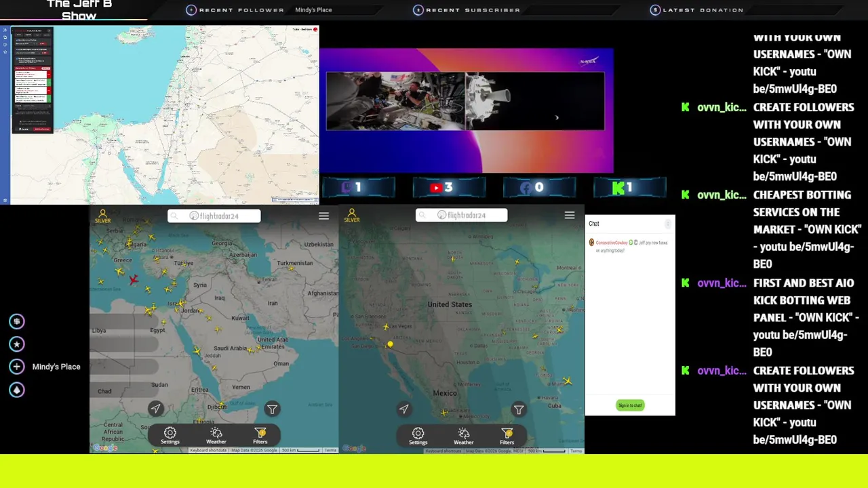
Task: Click Keyboard shortcuts link on Middle East map
Action: click(x=208, y=450)
